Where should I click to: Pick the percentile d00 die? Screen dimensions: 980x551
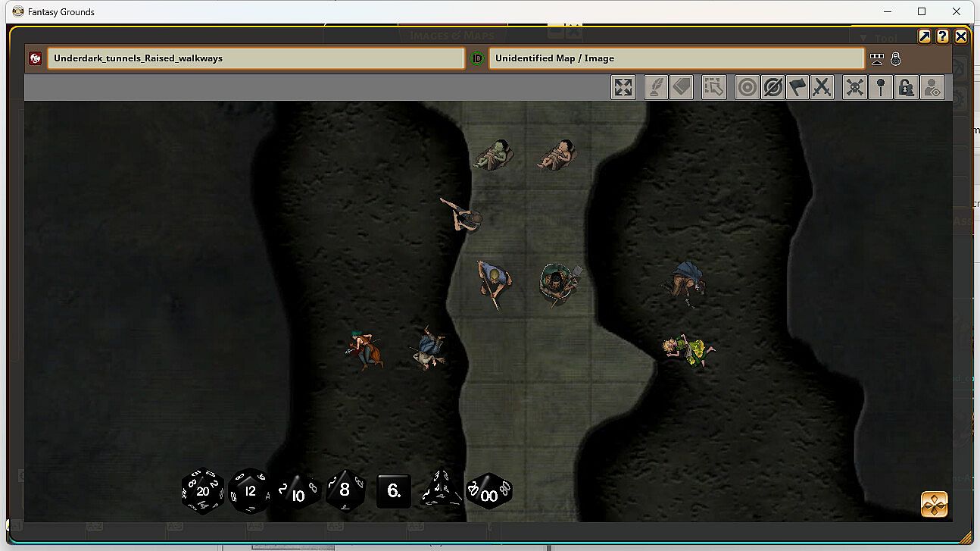(489, 491)
